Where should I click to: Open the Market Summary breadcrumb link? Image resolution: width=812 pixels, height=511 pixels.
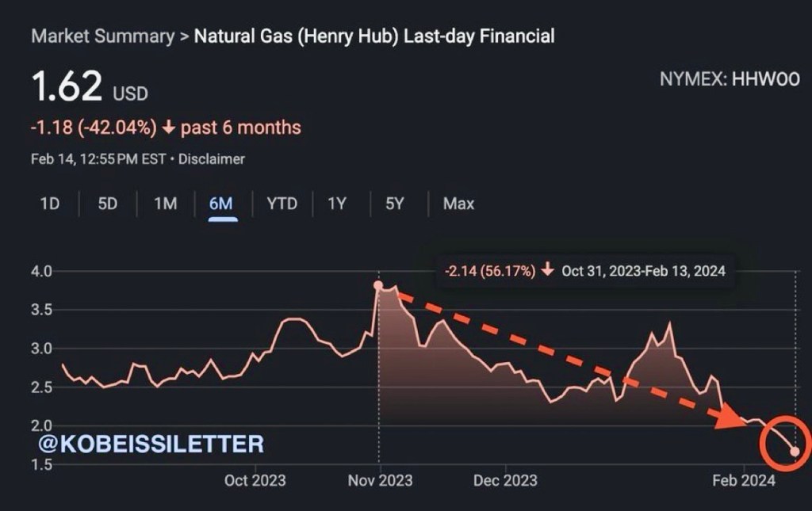(102, 36)
